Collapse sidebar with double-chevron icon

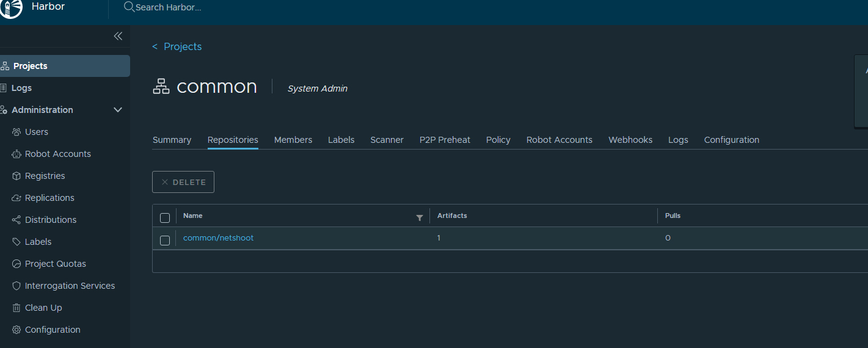pos(118,36)
